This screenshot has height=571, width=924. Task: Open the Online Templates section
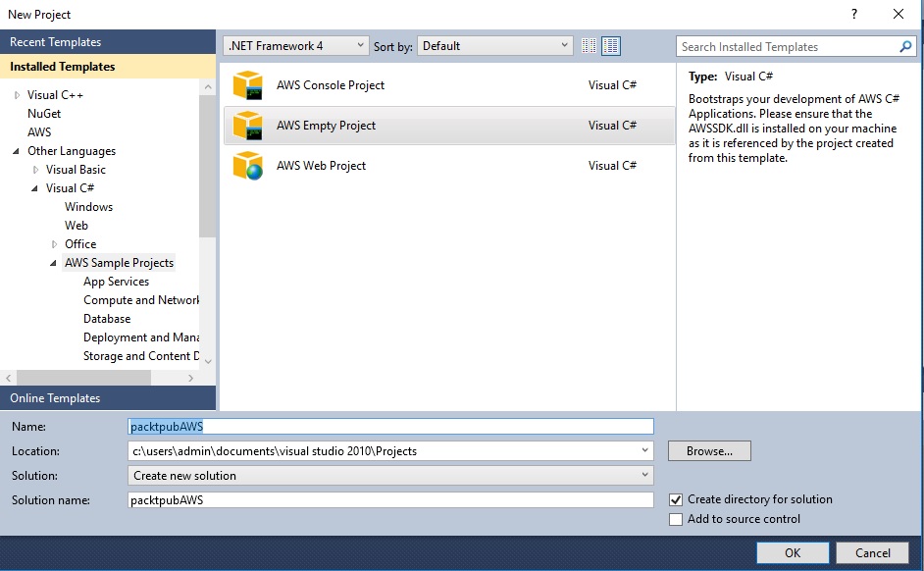pyautogui.click(x=108, y=398)
